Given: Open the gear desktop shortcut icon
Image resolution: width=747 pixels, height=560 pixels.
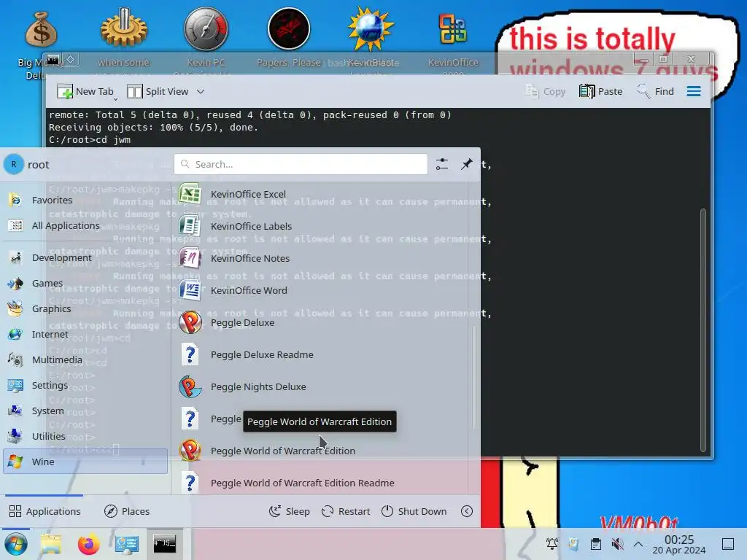Looking at the screenshot, I should [124, 28].
